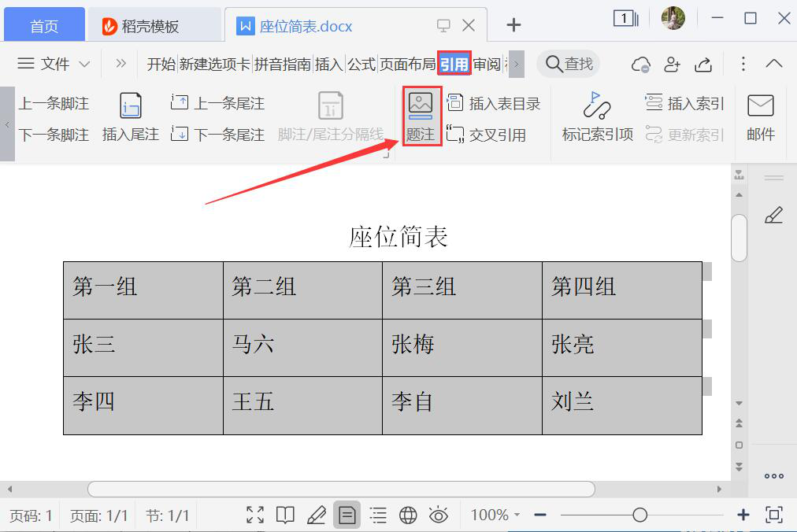The width and height of the screenshot is (797, 532).
Task: Click the browse object circle icon
Action: point(739,445)
